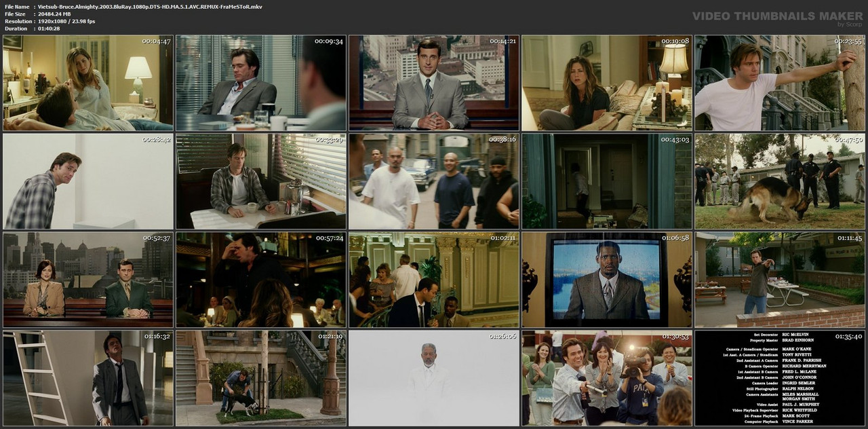Click the 00:04:47 timestamp overlay
This screenshot has height=429, width=868.
coord(156,41)
